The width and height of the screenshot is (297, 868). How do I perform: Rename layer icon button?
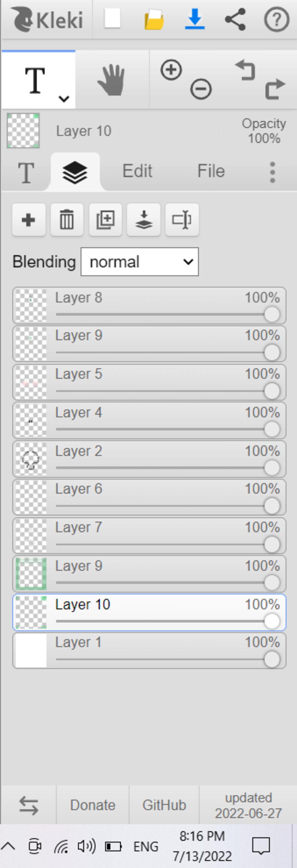182,220
